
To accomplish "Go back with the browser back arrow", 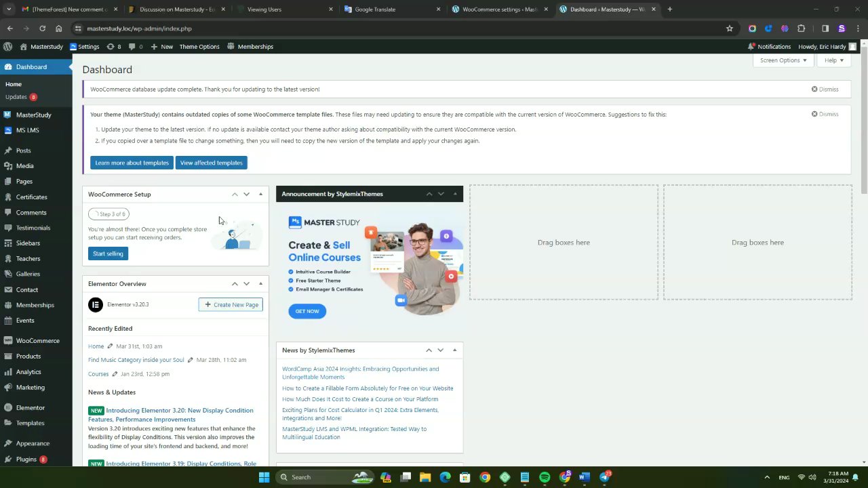I will tap(9, 28).
